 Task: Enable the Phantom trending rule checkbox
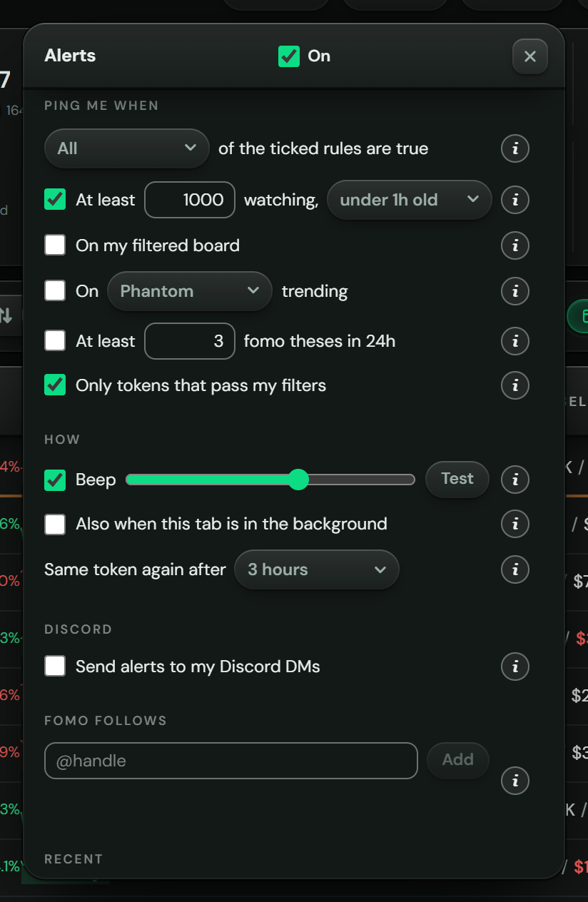55,290
